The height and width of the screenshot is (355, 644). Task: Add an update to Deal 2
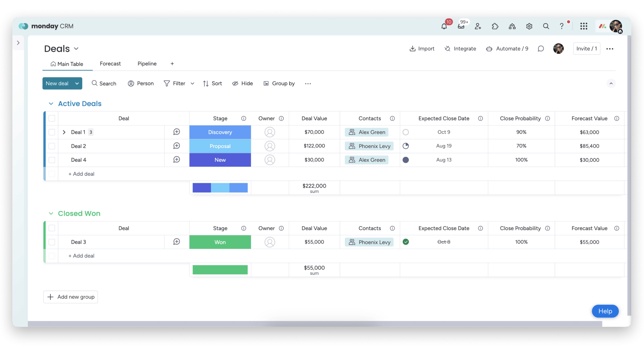tap(176, 146)
